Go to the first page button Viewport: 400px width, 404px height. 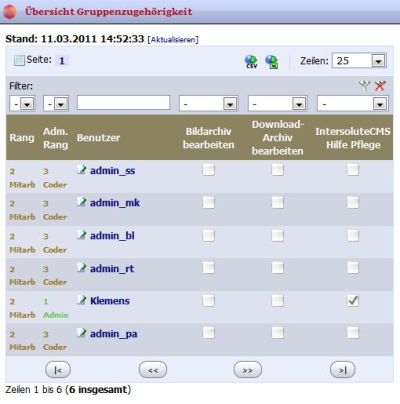point(58,370)
